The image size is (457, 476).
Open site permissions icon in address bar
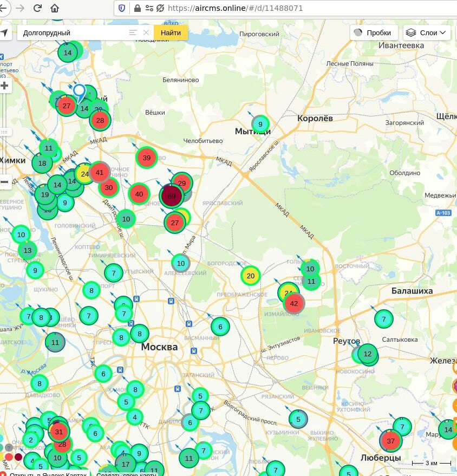[x=149, y=8]
